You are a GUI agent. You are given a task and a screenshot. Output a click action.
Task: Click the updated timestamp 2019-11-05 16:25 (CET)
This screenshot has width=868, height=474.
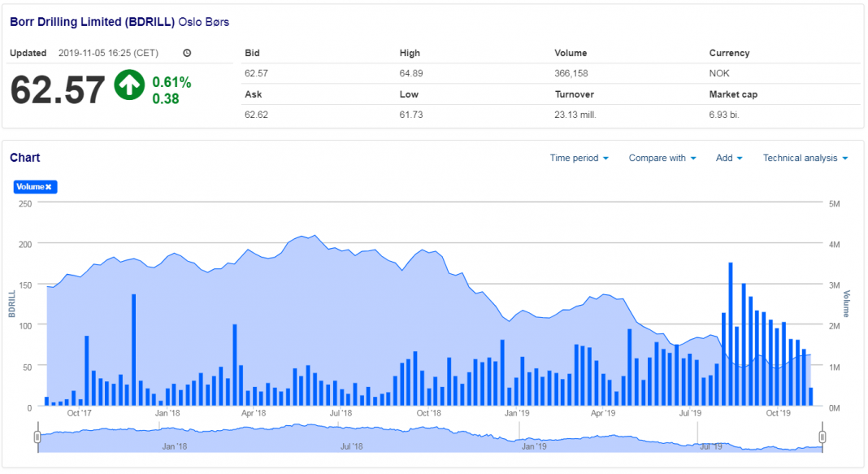pos(109,53)
